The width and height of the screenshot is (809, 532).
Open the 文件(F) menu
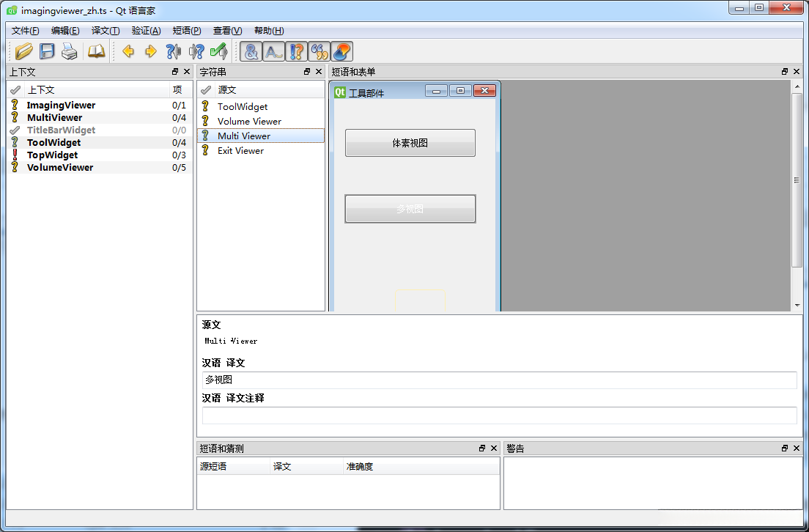(25, 31)
